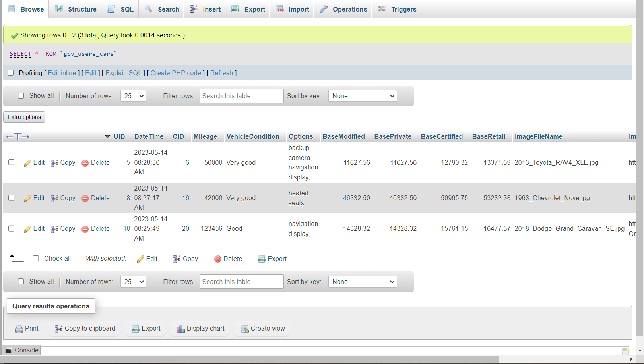Click the Display chart icon
This screenshot has width=644, height=364.
point(181,329)
